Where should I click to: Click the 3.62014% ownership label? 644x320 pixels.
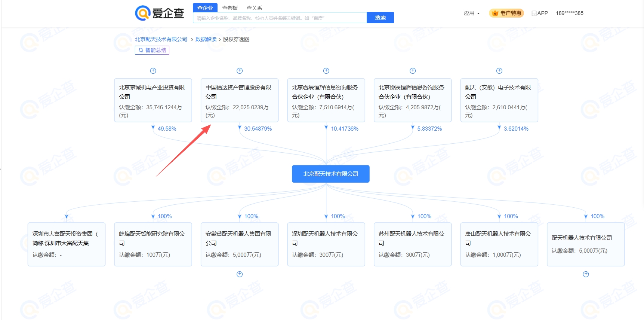click(516, 129)
